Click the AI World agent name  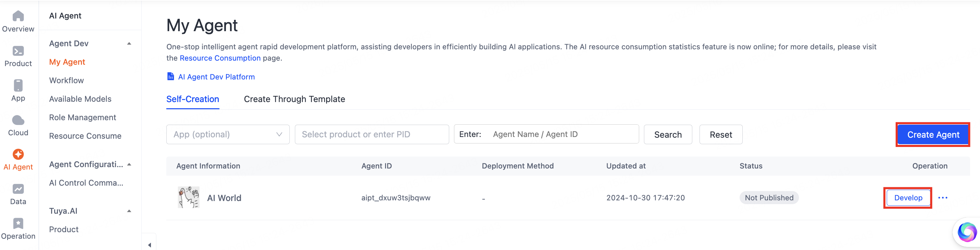[x=224, y=198]
